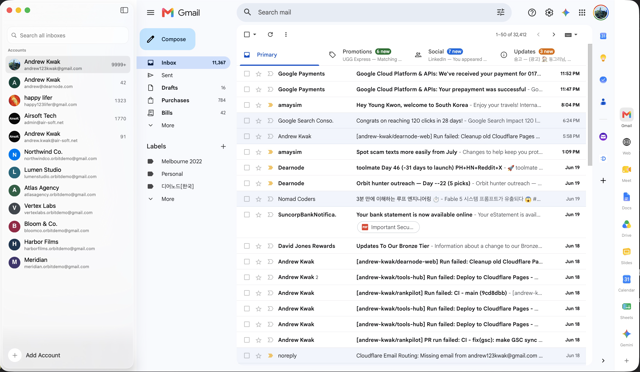This screenshot has width=640, height=372.
Task: Open input tools dropdown near pagination
Action: tap(571, 35)
